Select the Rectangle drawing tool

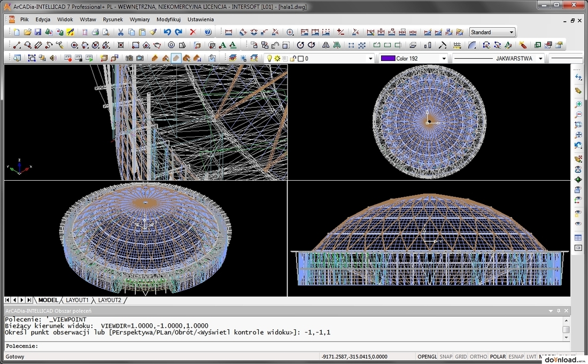(135, 45)
